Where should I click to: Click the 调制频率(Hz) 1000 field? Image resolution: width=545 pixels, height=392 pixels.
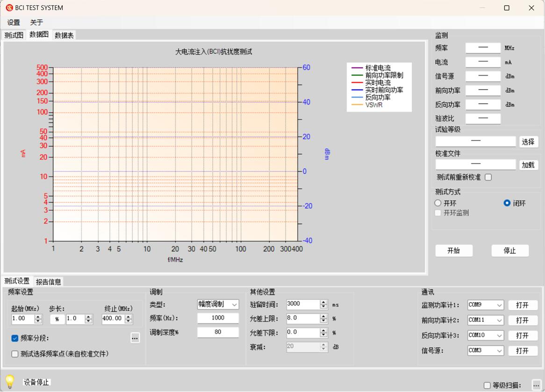(218, 318)
